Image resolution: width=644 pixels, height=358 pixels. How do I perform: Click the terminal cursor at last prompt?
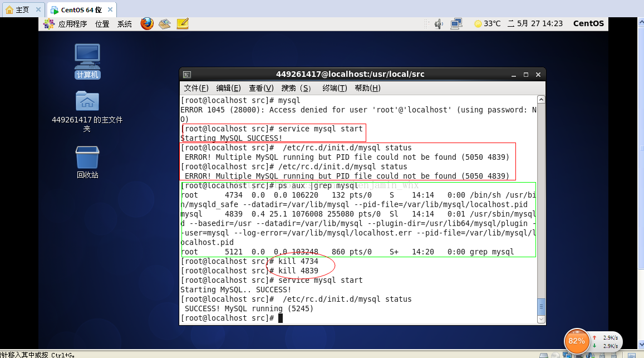(x=281, y=318)
